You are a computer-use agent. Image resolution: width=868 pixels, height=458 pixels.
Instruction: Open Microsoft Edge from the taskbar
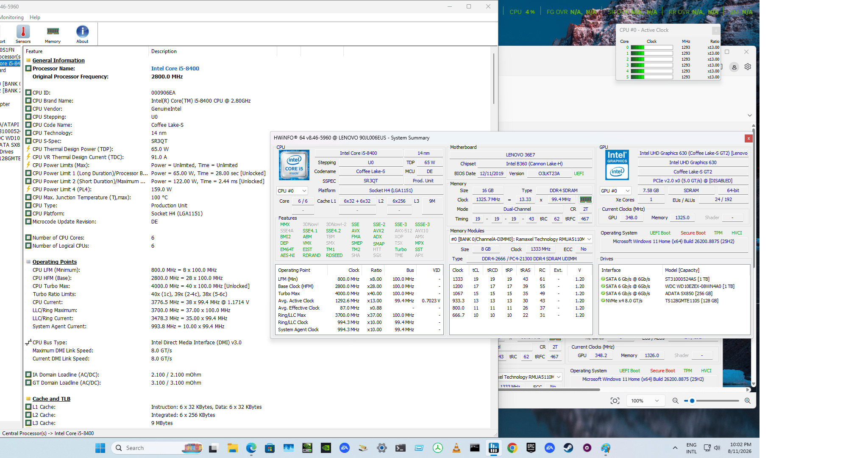251,448
